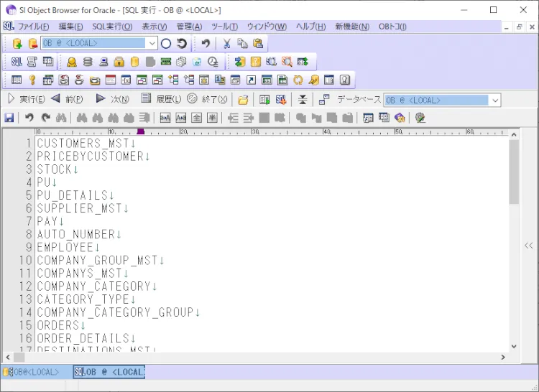
Task: Click the user icon in second toolbar
Action: 72,62
